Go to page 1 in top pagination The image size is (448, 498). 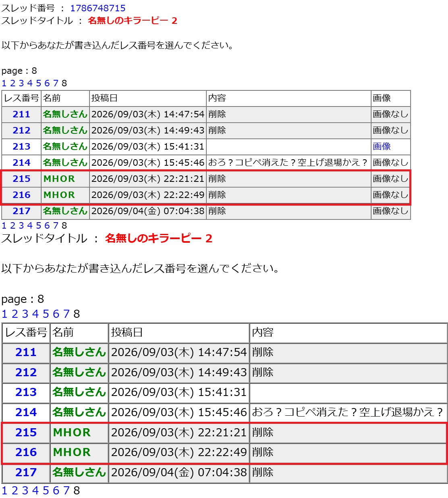[4, 83]
